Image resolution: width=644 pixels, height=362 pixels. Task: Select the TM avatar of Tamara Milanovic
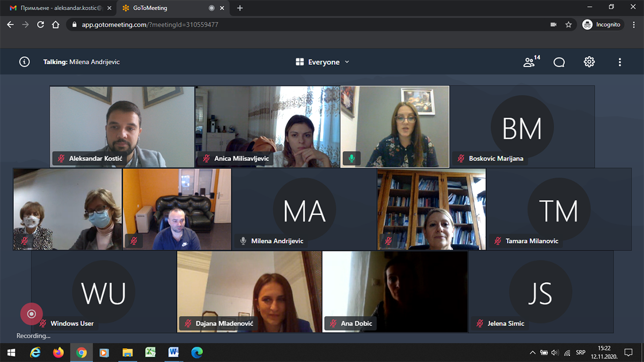[x=559, y=210]
